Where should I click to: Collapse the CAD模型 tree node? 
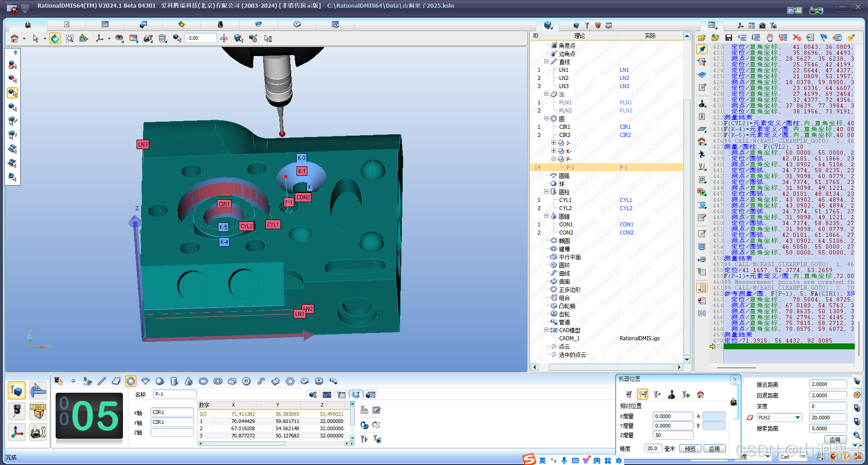tap(546, 330)
